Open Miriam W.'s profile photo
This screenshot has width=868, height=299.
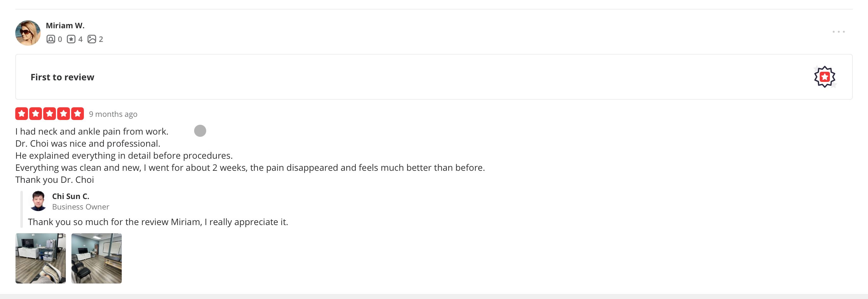28,33
